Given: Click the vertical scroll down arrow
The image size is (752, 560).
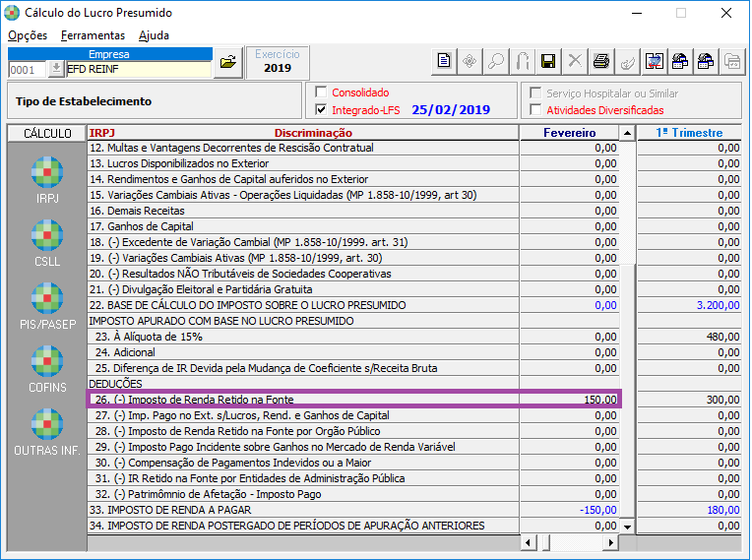Looking at the screenshot, I should coord(627,527).
